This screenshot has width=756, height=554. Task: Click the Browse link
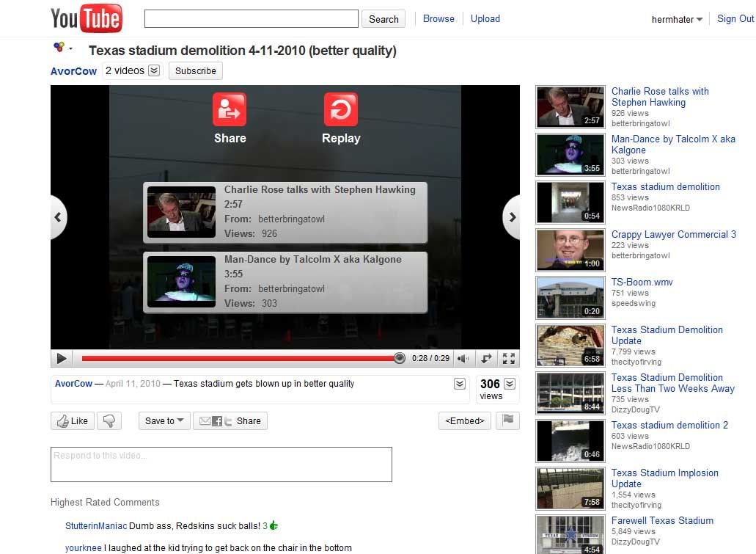pos(438,19)
